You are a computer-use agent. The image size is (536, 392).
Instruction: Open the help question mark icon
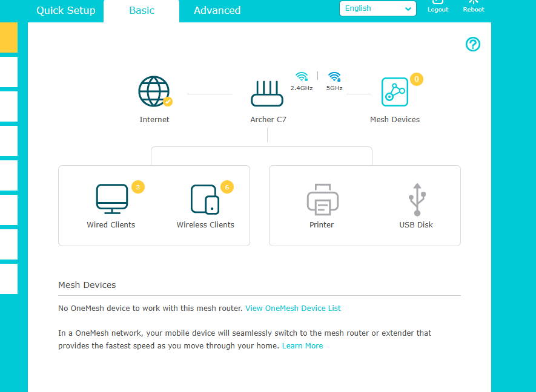pos(473,44)
